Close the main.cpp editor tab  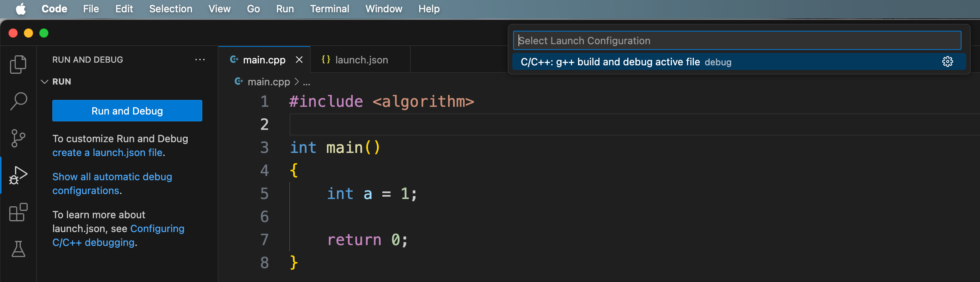point(299,60)
